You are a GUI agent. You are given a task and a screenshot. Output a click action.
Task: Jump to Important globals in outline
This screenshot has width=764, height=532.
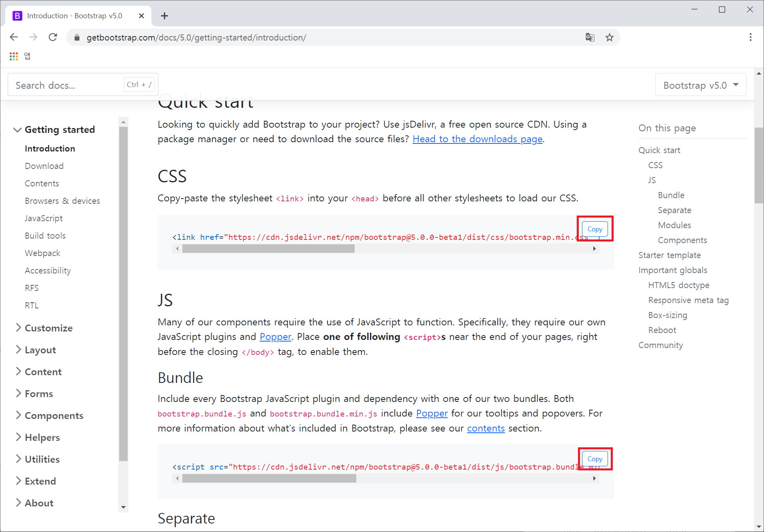[x=673, y=270]
